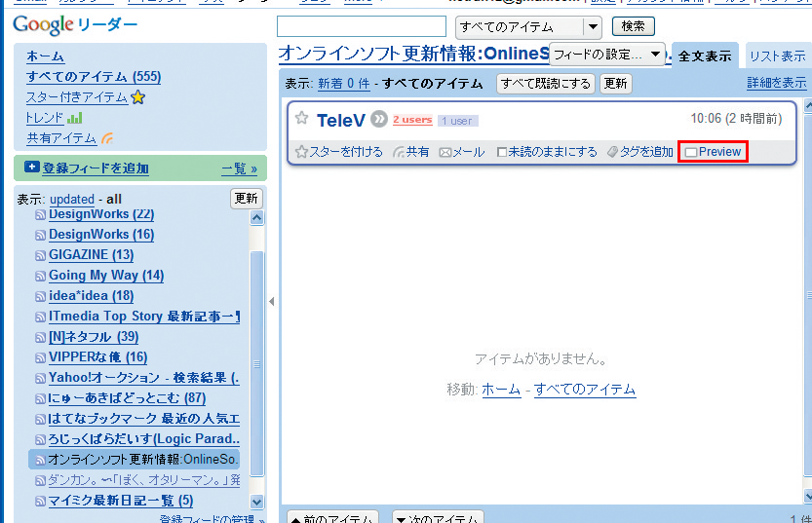The image size is (812, 523).
Task: Click the plus icon on 登録フィードを追加
Action: (x=31, y=168)
